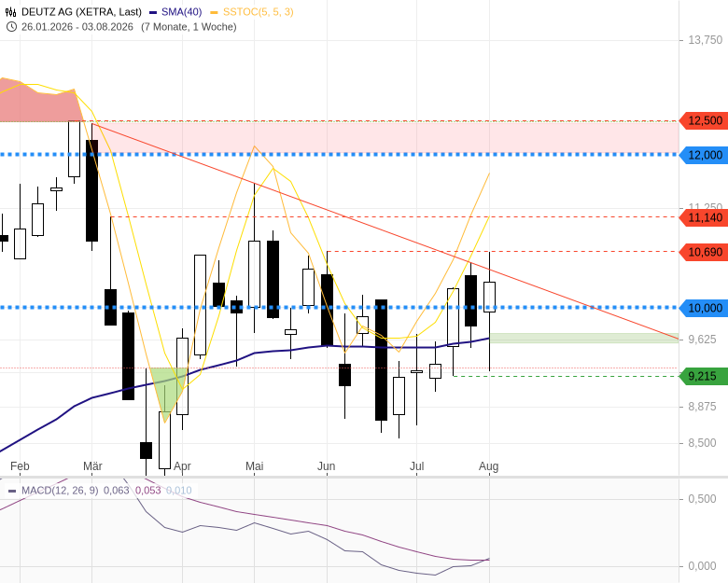The height and width of the screenshot is (583, 728).
Task: Click the orange SSTOC legend color marker
Action: [x=214, y=12]
